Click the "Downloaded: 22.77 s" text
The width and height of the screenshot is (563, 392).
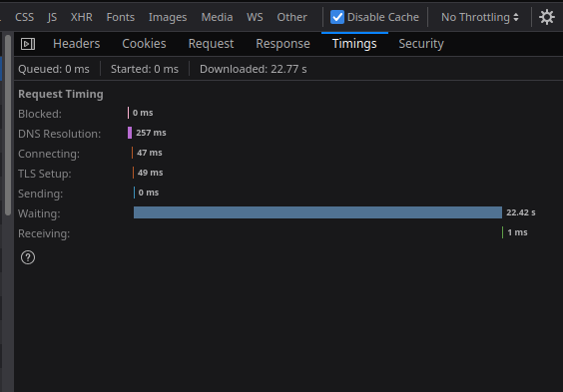pos(254,69)
